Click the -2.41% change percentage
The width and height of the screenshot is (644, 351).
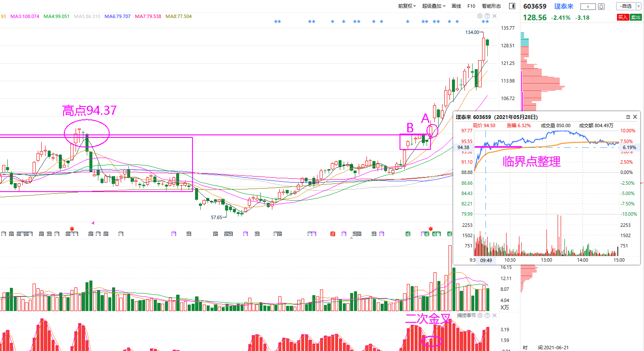pos(561,18)
